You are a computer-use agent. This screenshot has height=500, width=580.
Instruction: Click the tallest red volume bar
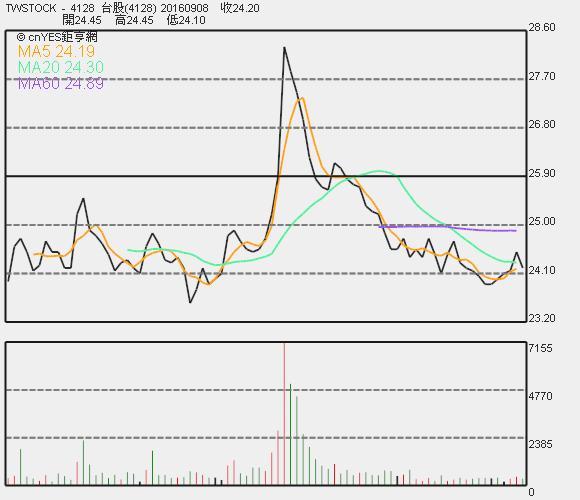pos(284,413)
